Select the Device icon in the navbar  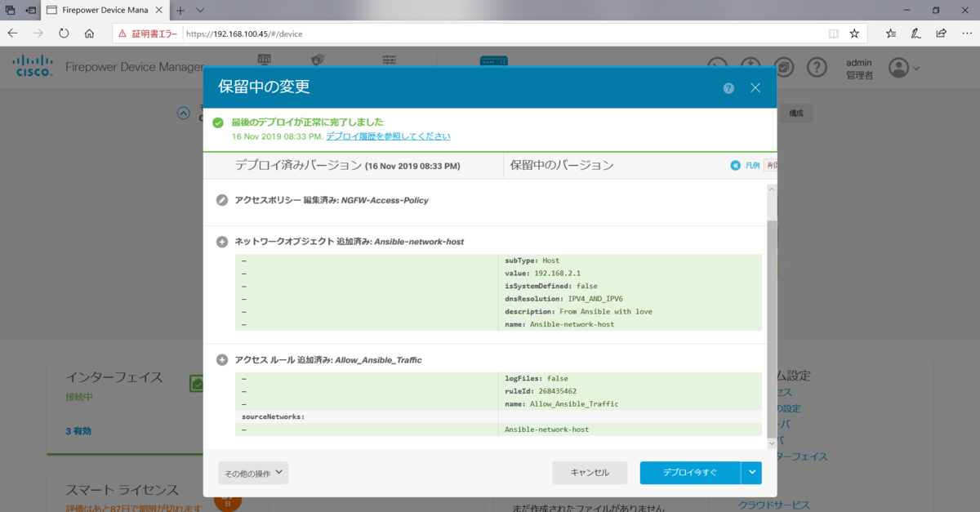click(493, 60)
